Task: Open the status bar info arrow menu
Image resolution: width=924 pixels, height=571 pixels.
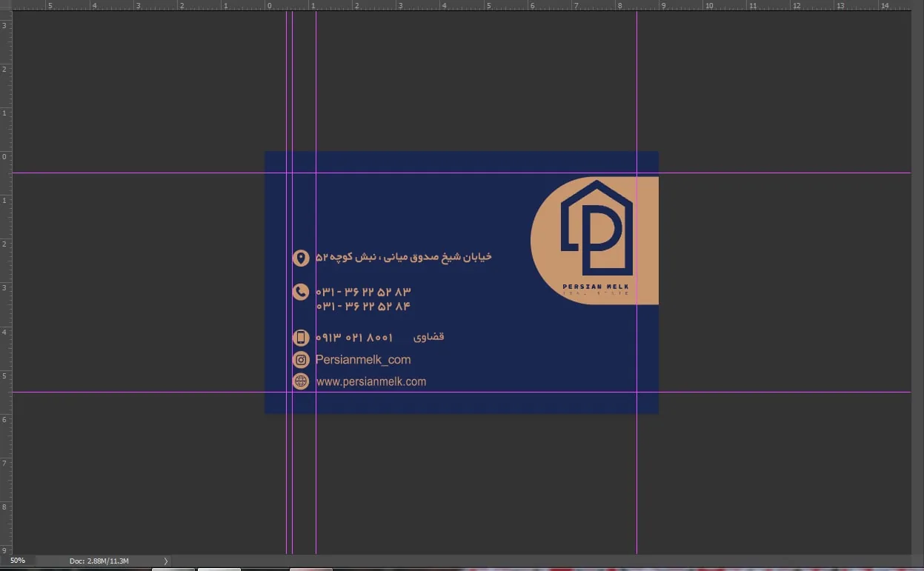Action: pyautogui.click(x=165, y=561)
